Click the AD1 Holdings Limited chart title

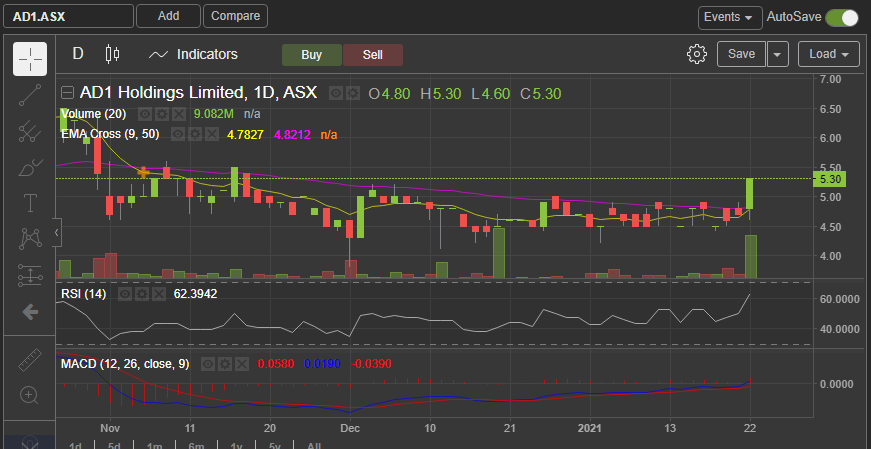[198, 92]
